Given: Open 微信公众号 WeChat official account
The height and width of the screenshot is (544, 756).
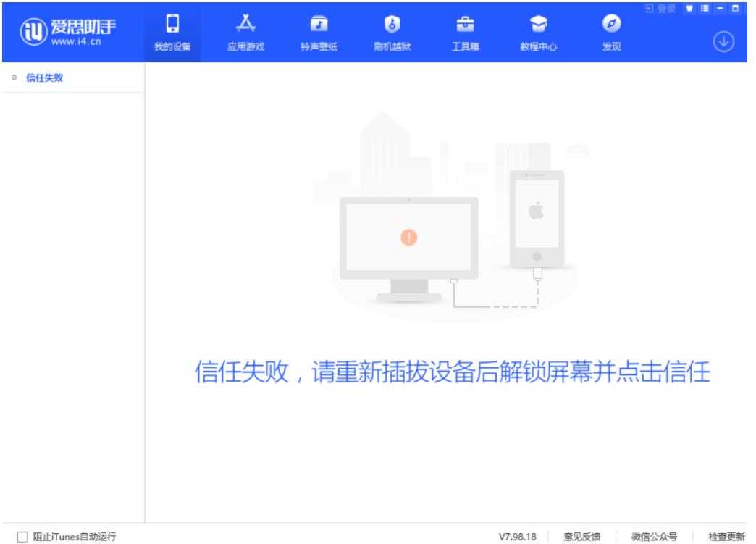Looking at the screenshot, I should pos(654,537).
